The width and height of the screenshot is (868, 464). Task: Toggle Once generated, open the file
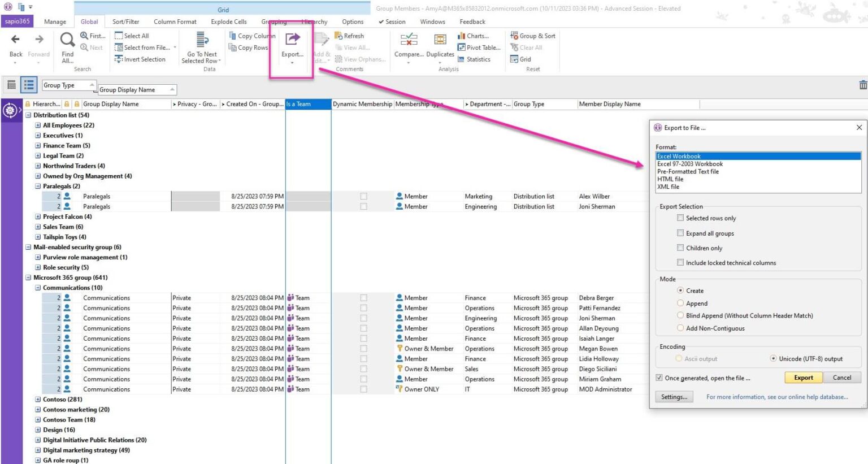(x=659, y=378)
